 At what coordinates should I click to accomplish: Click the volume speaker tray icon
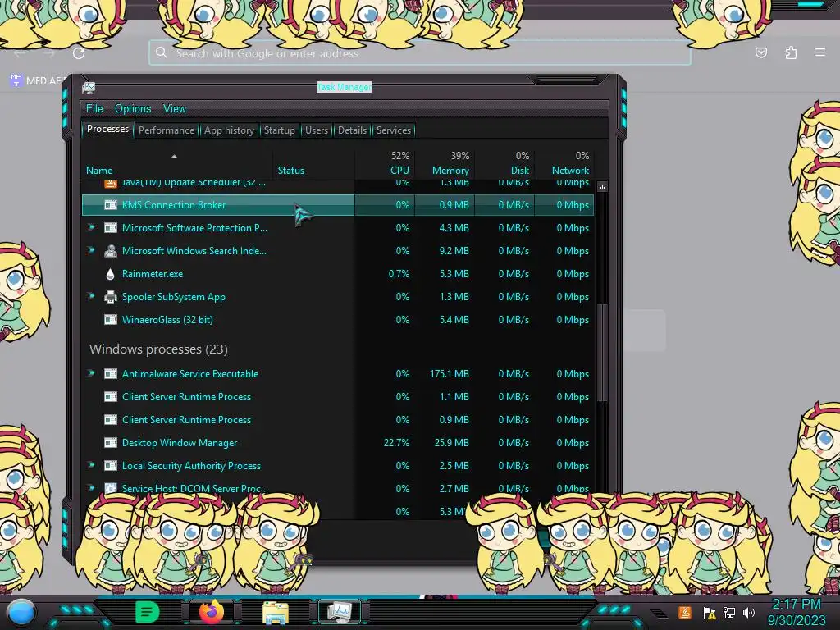coord(749,613)
